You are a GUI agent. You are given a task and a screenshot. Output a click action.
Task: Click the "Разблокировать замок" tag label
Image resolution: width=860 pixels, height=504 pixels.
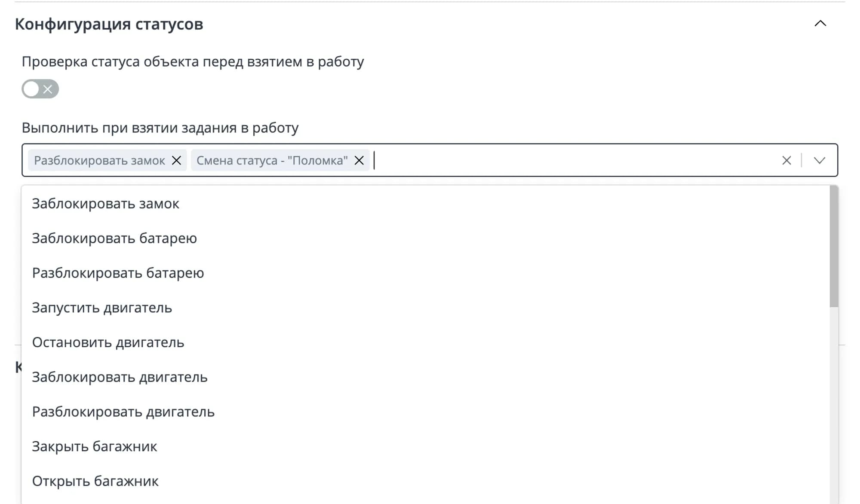(x=99, y=160)
